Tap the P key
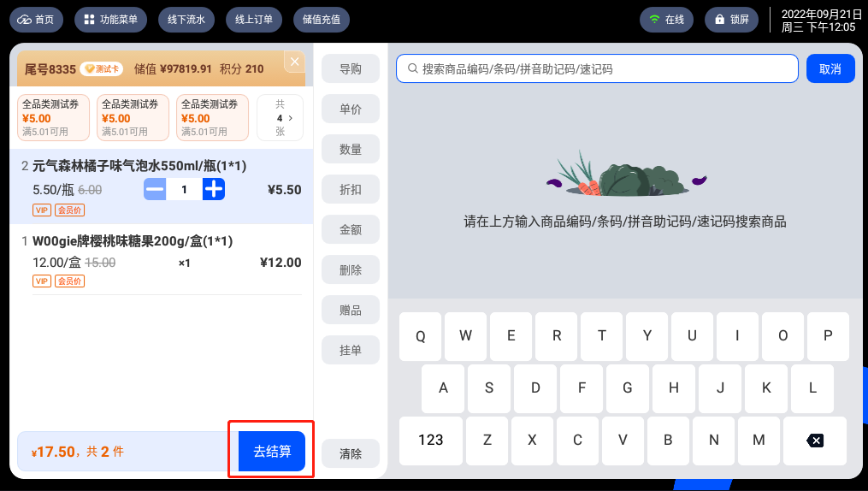Viewport: 868px width, 491px height. coord(828,336)
